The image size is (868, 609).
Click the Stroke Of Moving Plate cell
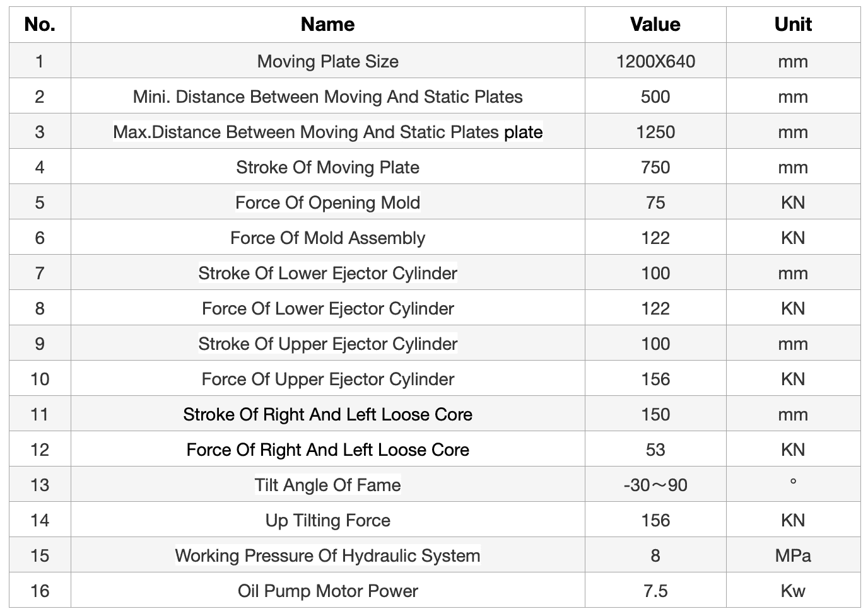point(327,167)
